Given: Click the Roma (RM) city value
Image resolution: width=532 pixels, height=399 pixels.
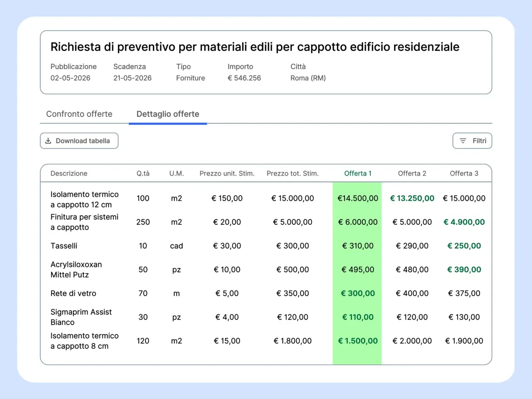Looking at the screenshot, I should [x=308, y=78].
